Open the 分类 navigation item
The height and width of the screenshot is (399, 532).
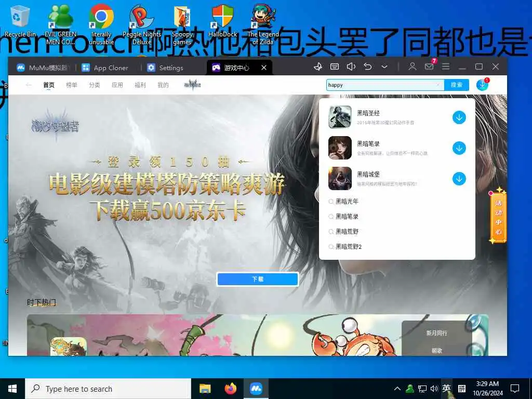pos(95,85)
